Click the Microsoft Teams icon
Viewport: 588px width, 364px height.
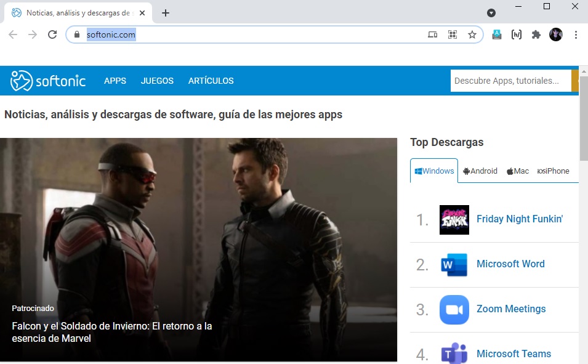tap(454, 353)
